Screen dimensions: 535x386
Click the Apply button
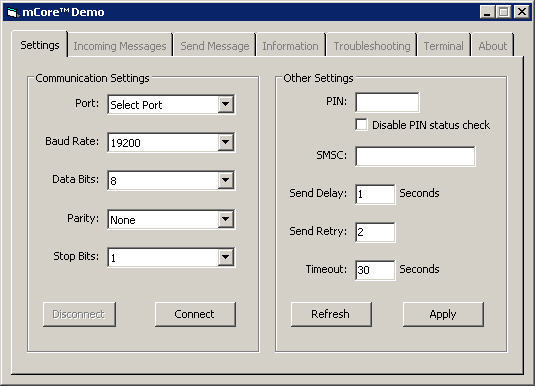[443, 314]
